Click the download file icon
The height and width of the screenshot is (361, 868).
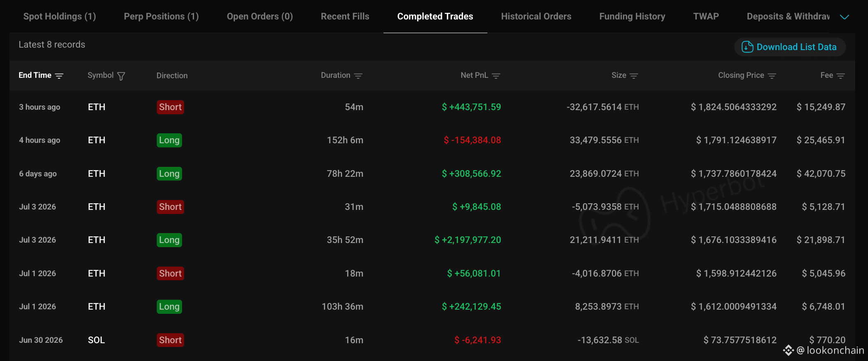coord(747,47)
